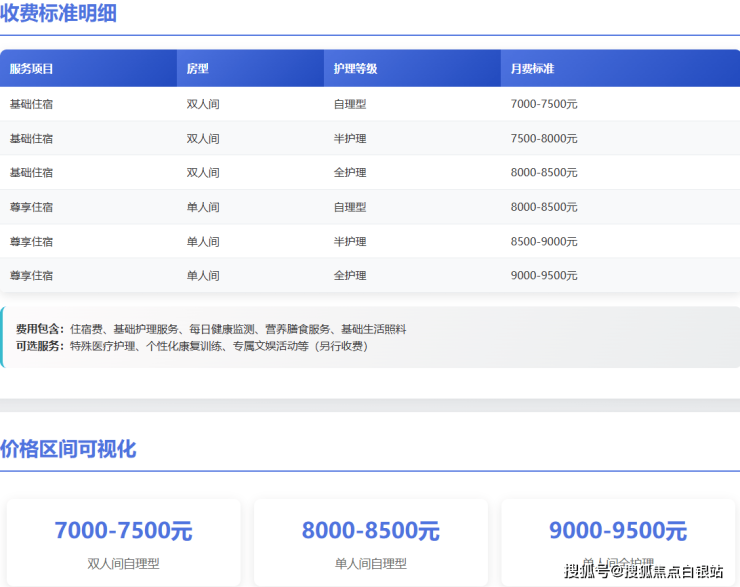Screen dimensions: 740x587
Task: Select 9000-9500元 in the table's last row
Action: point(544,275)
